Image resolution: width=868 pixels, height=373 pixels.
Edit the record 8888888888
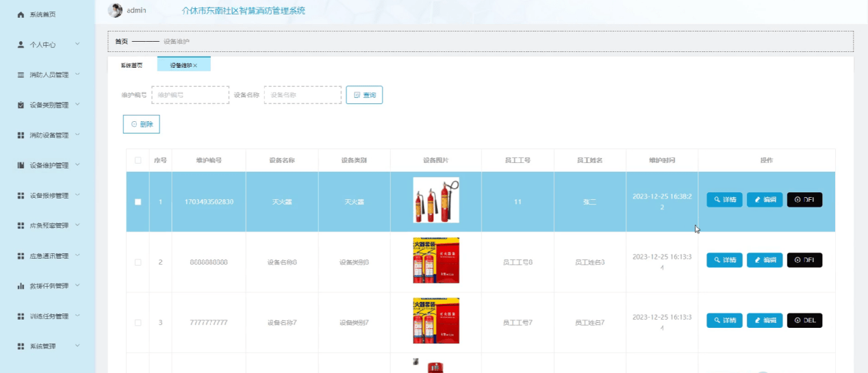[765, 260]
